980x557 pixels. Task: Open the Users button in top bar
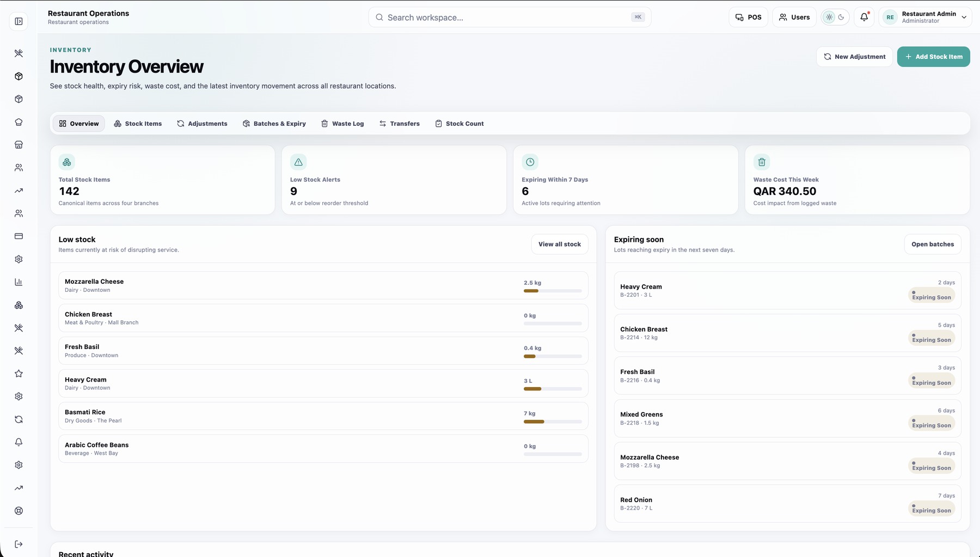(x=794, y=17)
